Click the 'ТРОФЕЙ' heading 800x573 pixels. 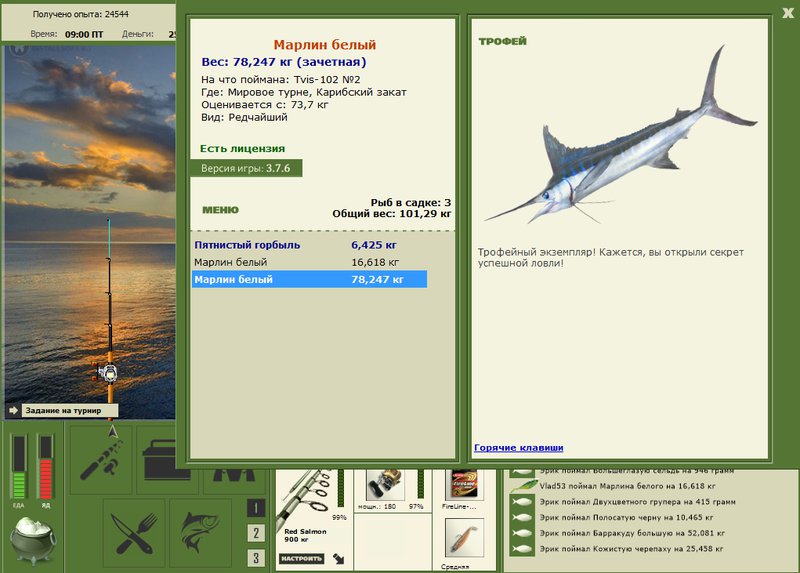point(503,41)
